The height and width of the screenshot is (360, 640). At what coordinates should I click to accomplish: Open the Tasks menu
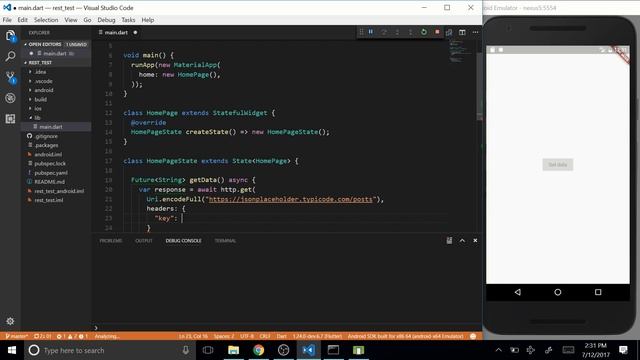click(128, 20)
